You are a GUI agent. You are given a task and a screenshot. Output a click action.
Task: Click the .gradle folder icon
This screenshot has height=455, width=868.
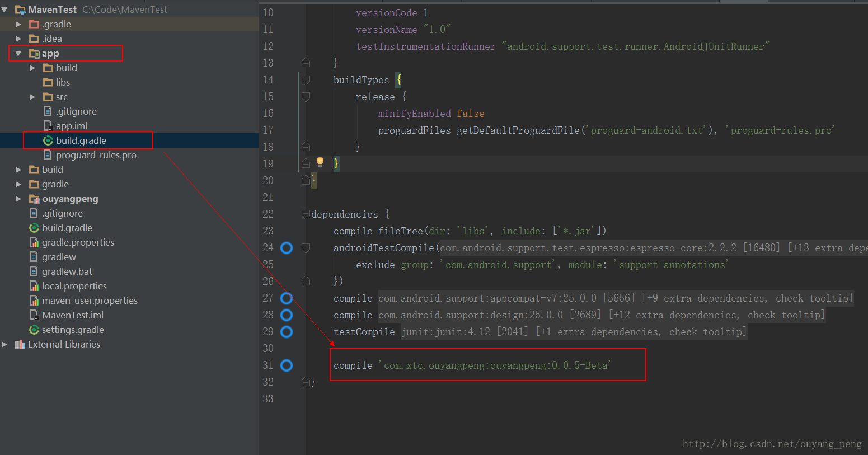[34, 24]
